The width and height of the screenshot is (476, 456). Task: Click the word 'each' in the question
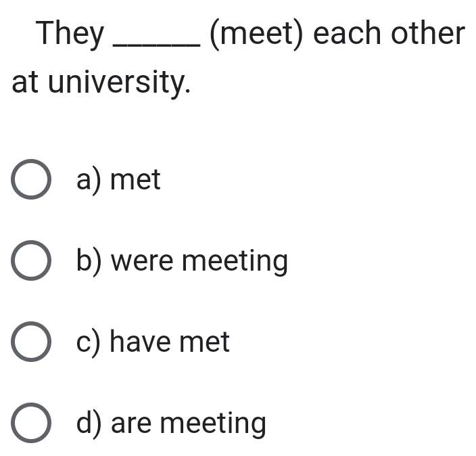click(346, 33)
